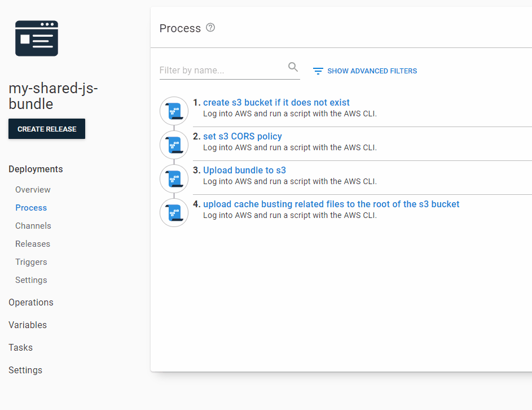Click the Create Release button
Screen dimensions: 532x410
47,129
